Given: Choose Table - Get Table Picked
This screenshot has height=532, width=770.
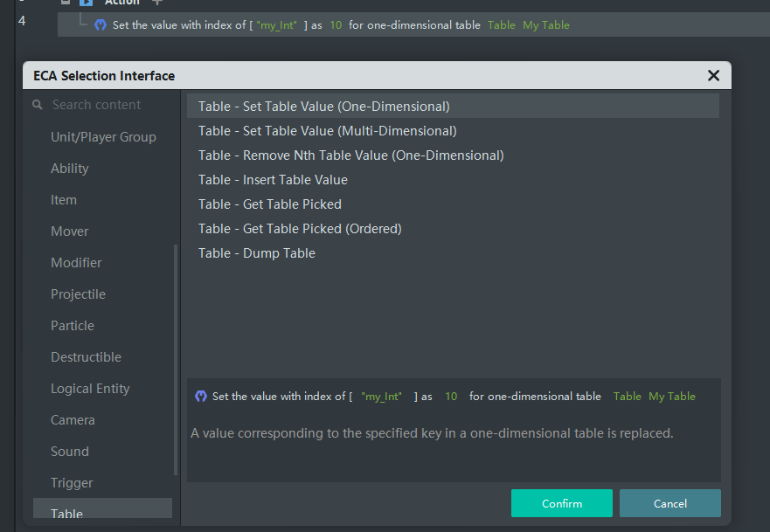Looking at the screenshot, I should tap(269, 204).
